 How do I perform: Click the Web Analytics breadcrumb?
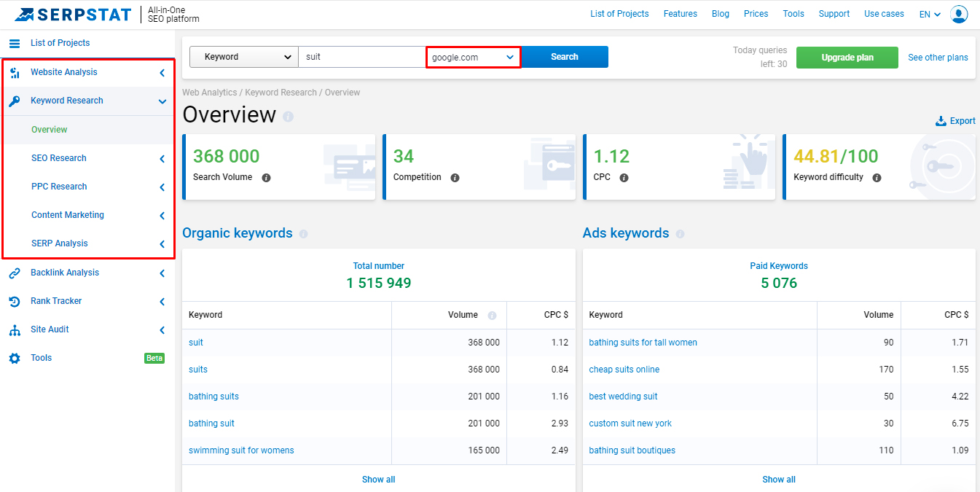point(210,93)
